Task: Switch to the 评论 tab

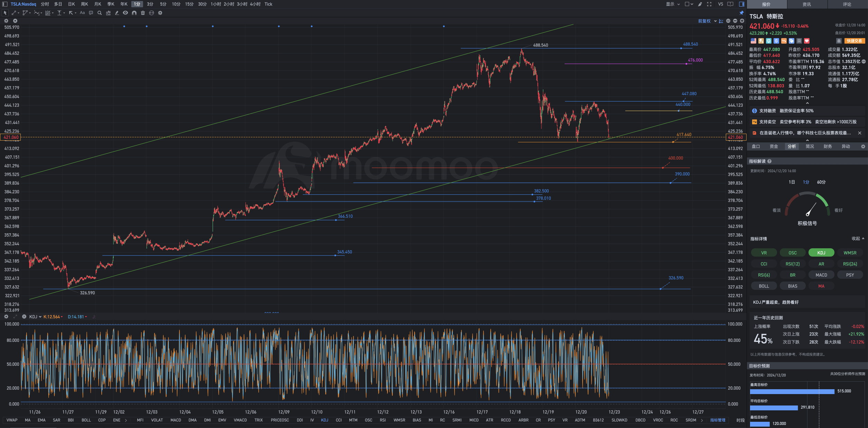Action: (847, 4)
